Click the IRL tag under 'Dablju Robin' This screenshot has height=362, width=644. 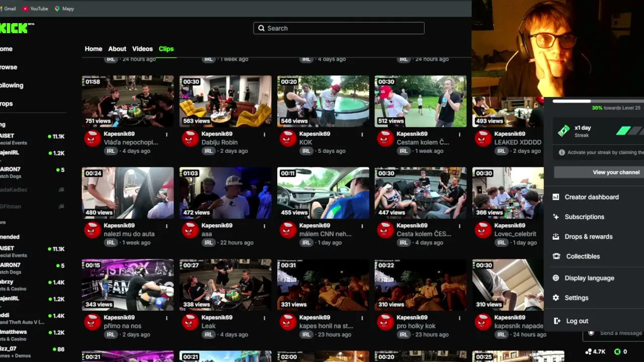pos(208,151)
